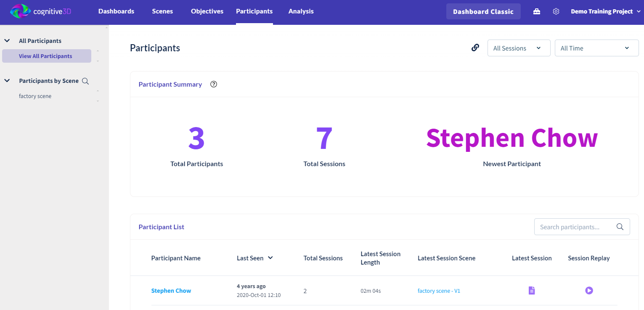Click the 7 Total Sessions figure

(324, 138)
